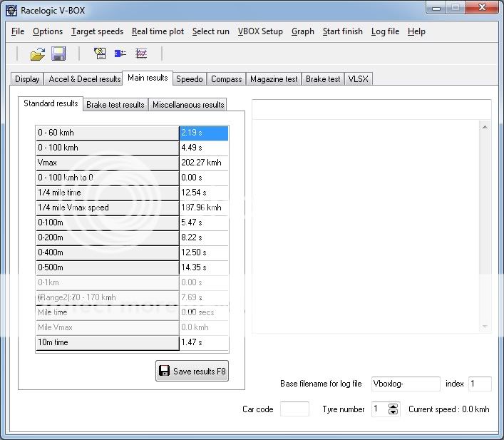Click the Base filename for log file field
Image resolution: width=504 pixels, height=440 pixels.
tap(406, 384)
